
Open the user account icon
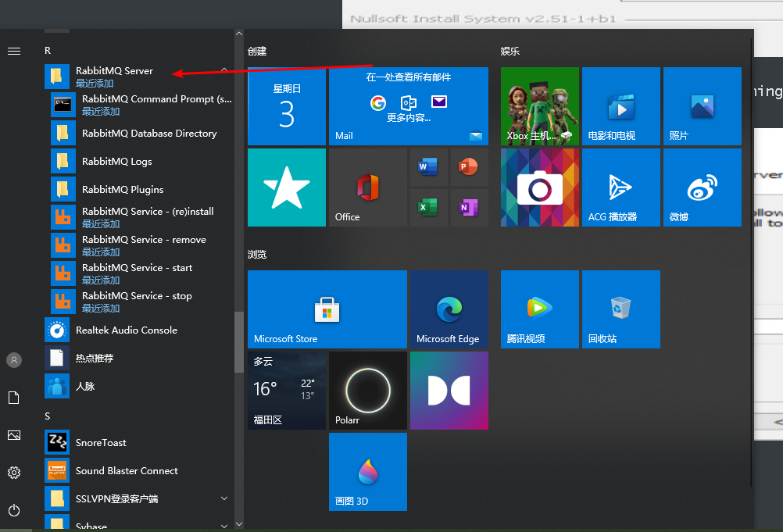[x=14, y=360]
